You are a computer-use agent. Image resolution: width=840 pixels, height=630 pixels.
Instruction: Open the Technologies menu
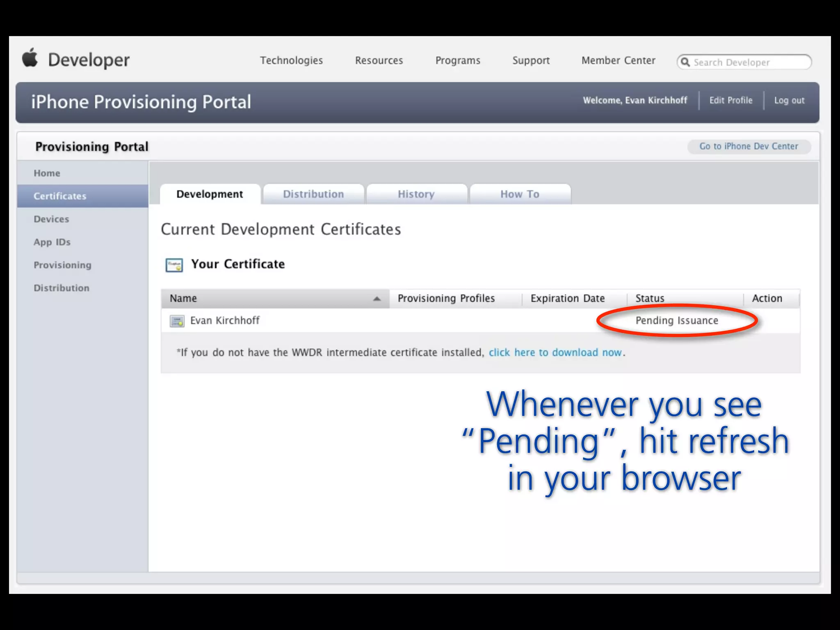tap(291, 60)
